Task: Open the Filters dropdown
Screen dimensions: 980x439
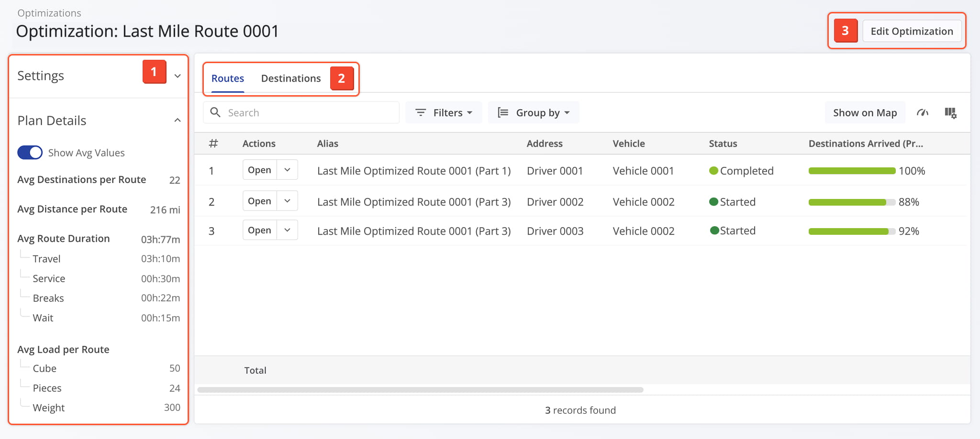Action: [444, 112]
